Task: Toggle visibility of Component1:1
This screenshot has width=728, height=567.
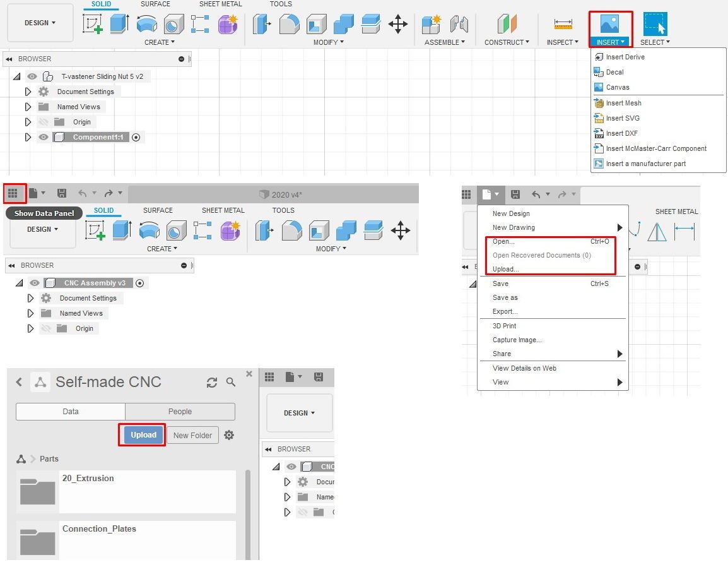Action: point(43,137)
